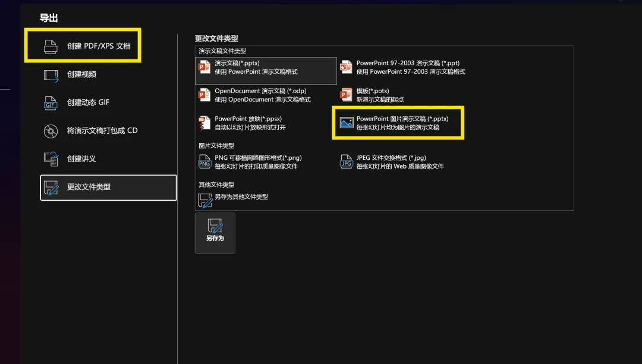Select 创建动态 GIF in export list

click(109, 103)
